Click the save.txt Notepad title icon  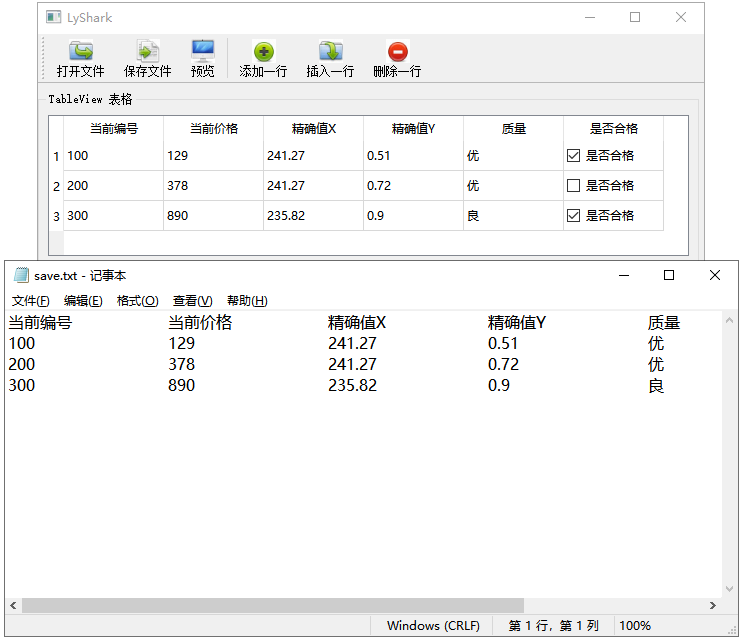[21, 276]
